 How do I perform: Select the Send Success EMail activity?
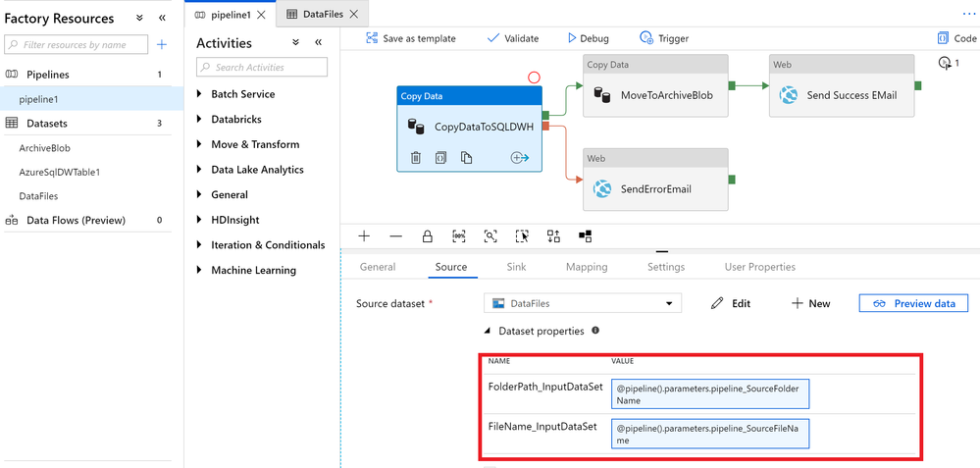click(842, 85)
